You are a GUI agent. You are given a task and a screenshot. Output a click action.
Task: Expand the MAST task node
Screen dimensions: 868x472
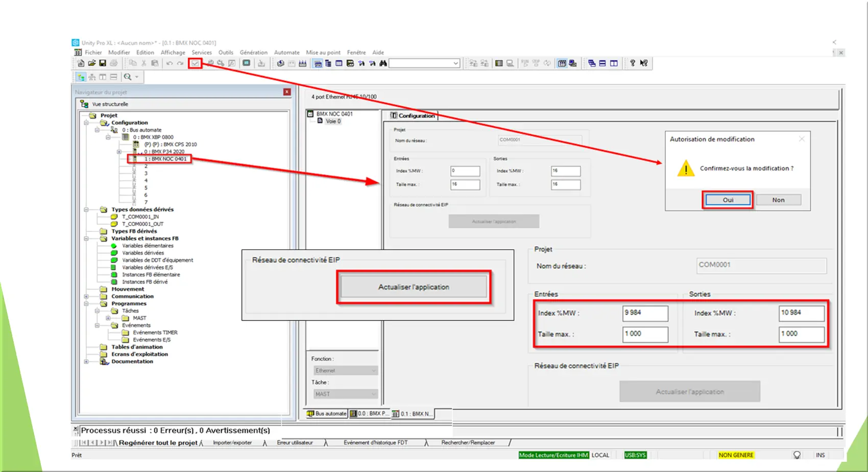pyautogui.click(x=108, y=318)
